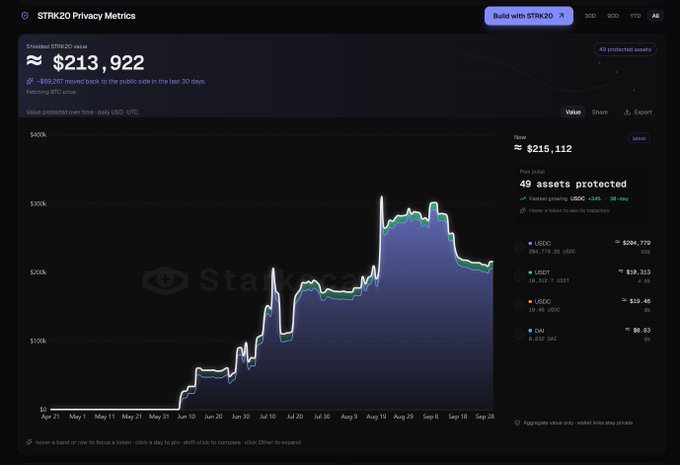680x465 pixels.
Task: Switch chart to Share mode
Action: point(600,112)
